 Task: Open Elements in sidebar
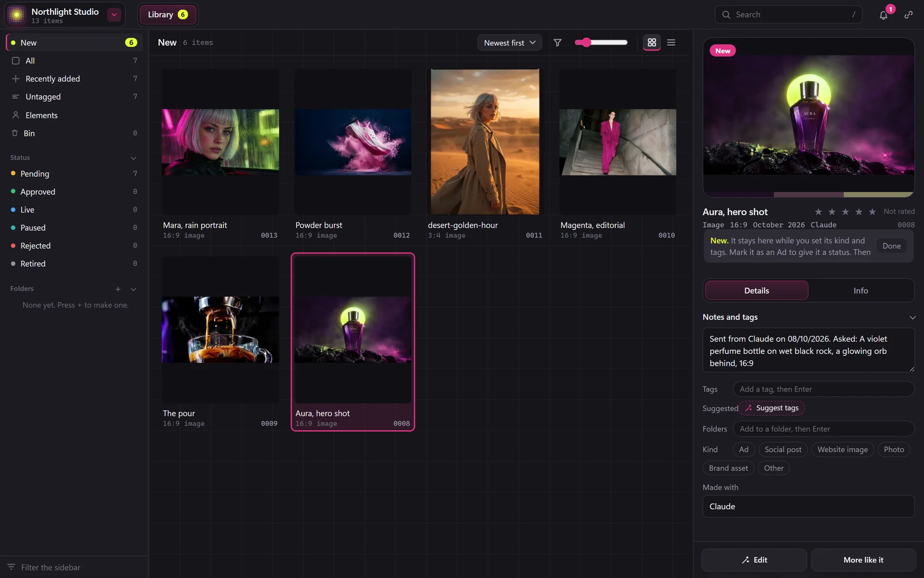74,115
